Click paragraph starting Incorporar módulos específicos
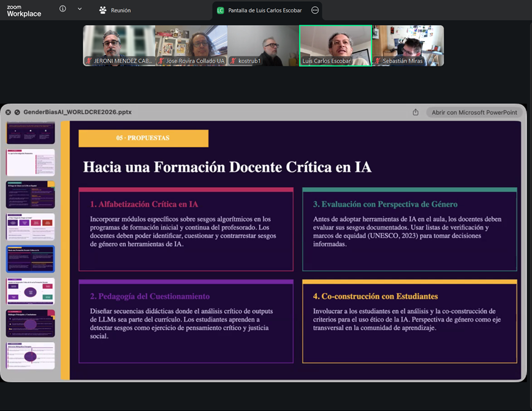Image resolution: width=532 pixels, height=411 pixels. pos(183,231)
